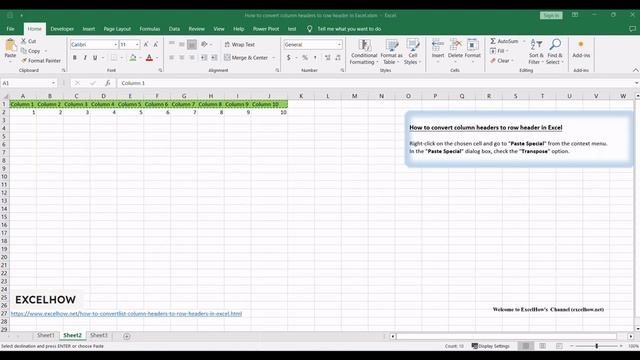Open Merge & Center dropdown arrow
This screenshot has width=640, height=360.
[x=274, y=58]
